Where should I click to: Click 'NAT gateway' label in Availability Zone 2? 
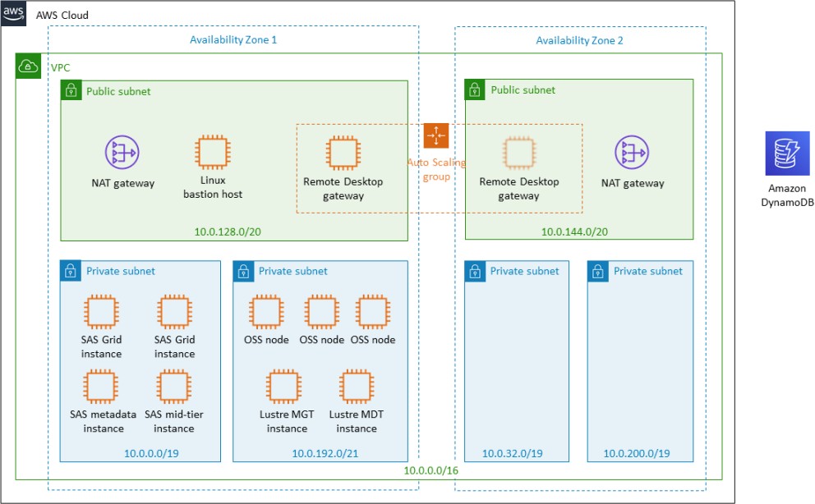coord(633,183)
